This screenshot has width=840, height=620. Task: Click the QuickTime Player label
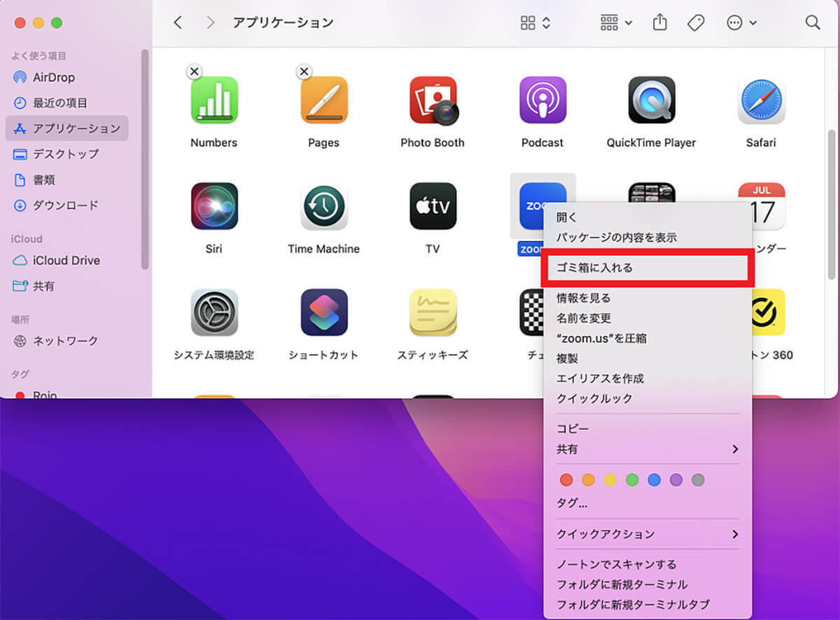[x=651, y=142]
